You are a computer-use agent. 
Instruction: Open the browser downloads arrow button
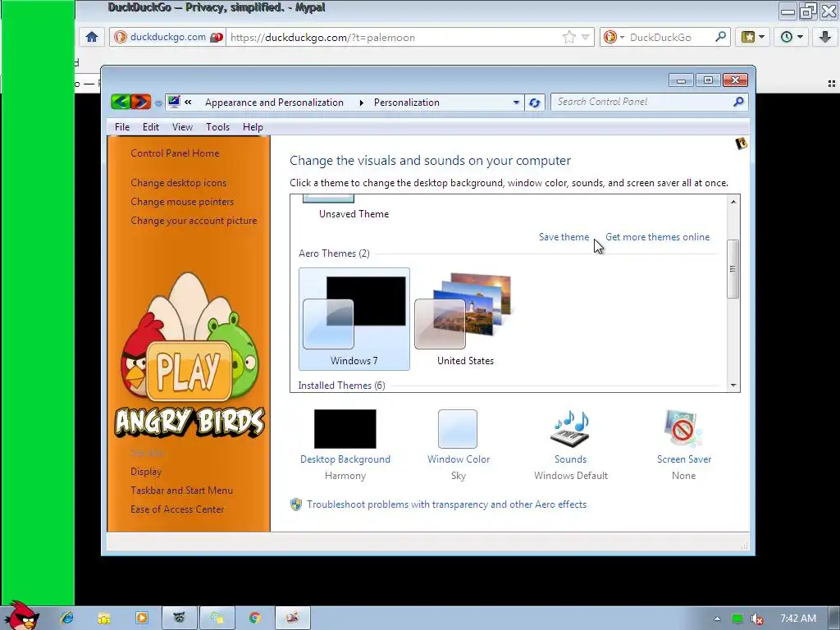click(x=824, y=37)
